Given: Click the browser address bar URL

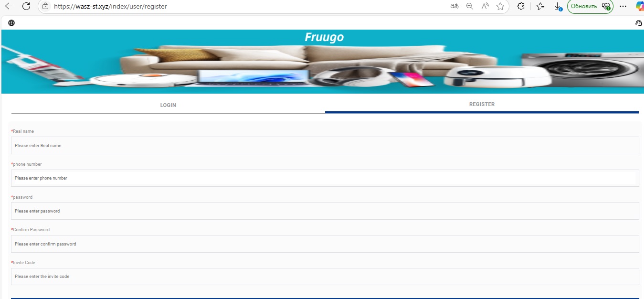Looking at the screenshot, I should [x=110, y=7].
